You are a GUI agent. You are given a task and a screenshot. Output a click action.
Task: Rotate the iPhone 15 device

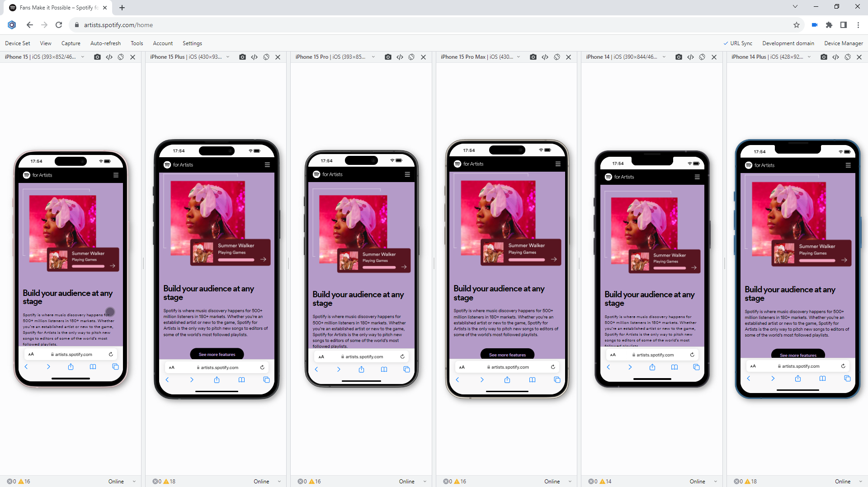pyautogui.click(x=121, y=57)
